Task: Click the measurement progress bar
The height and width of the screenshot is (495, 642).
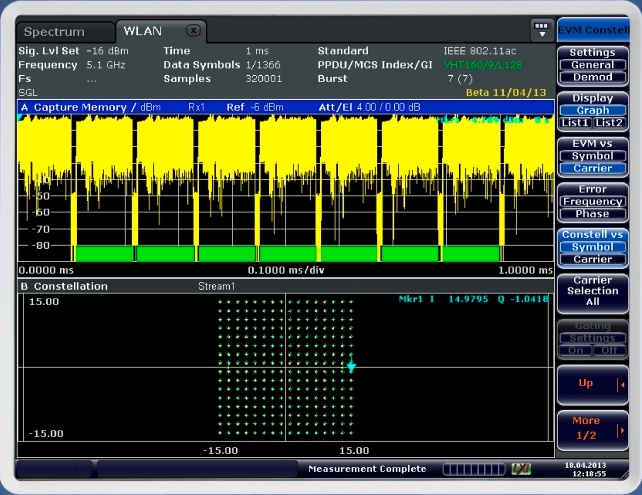Action: tap(474, 469)
